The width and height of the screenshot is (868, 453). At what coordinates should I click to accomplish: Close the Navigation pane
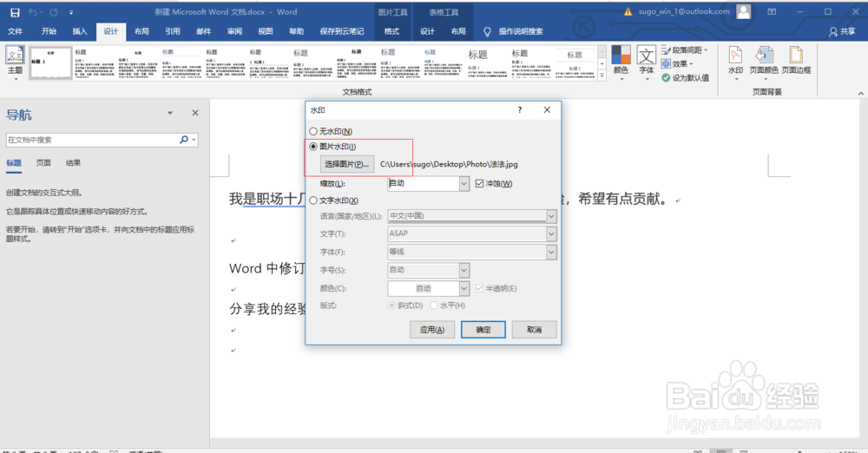(194, 113)
